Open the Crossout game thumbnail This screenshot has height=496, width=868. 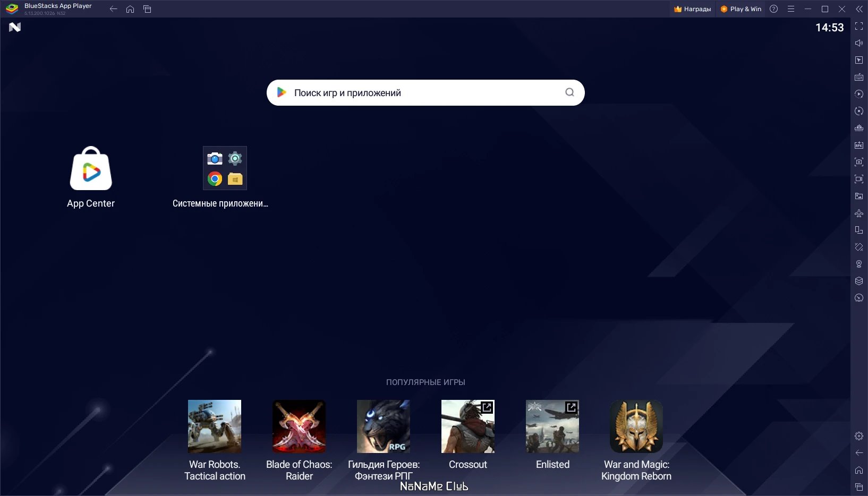(x=467, y=426)
